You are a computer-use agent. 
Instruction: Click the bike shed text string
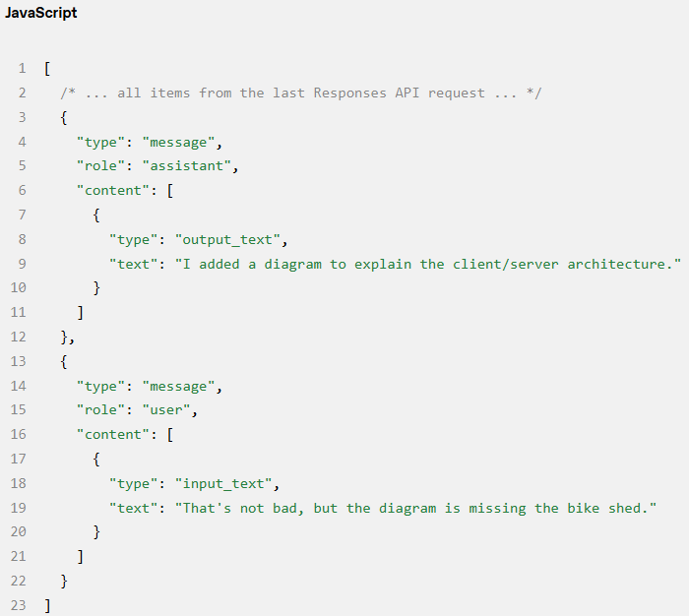(x=416, y=508)
